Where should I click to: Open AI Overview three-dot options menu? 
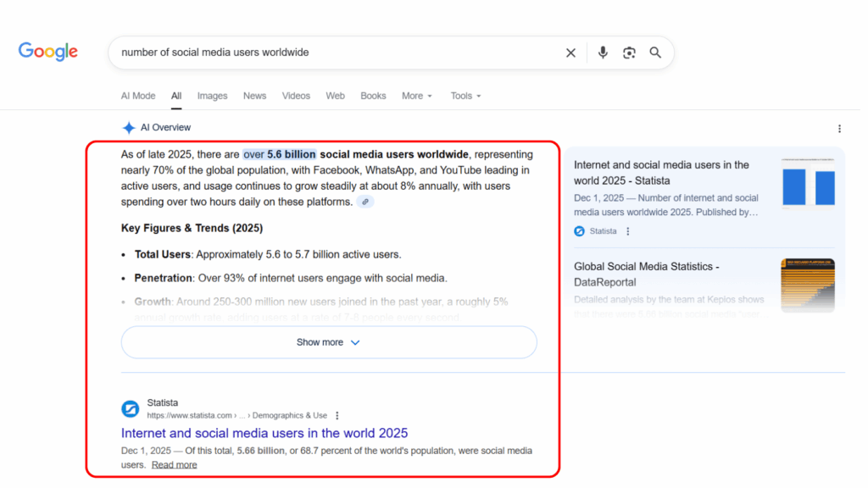point(839,129)
